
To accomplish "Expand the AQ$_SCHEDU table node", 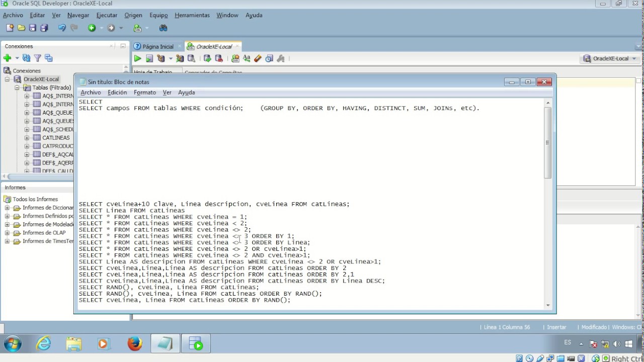I will click(27, 129).
